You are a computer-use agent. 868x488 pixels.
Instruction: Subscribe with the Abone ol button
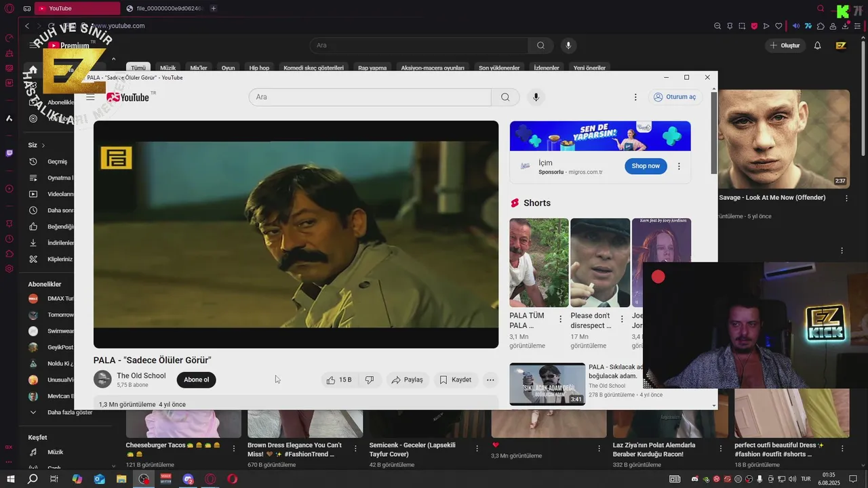tap(197, 380)
